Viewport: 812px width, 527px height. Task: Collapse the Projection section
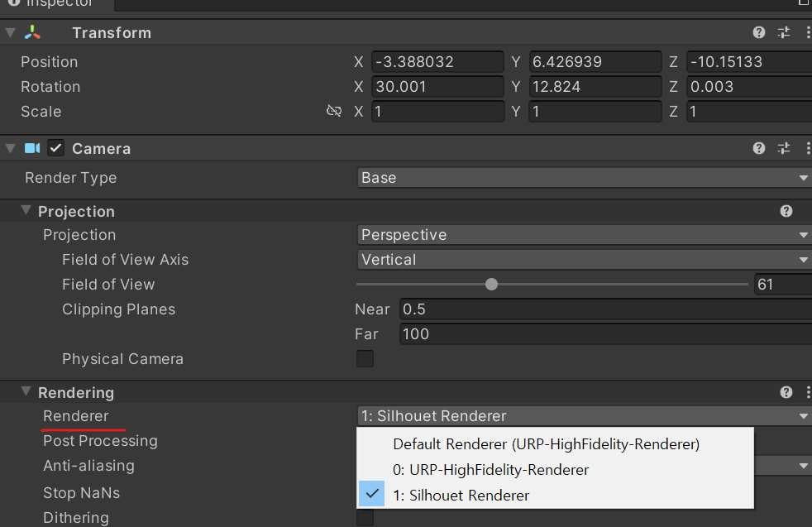pyautogui.click(x=26, y=210)
